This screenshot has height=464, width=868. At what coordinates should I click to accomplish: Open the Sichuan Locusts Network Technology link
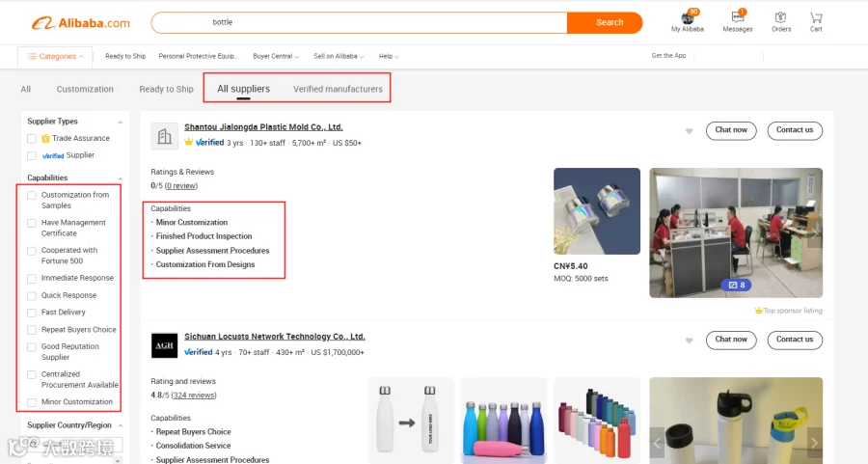pos(275,336)
